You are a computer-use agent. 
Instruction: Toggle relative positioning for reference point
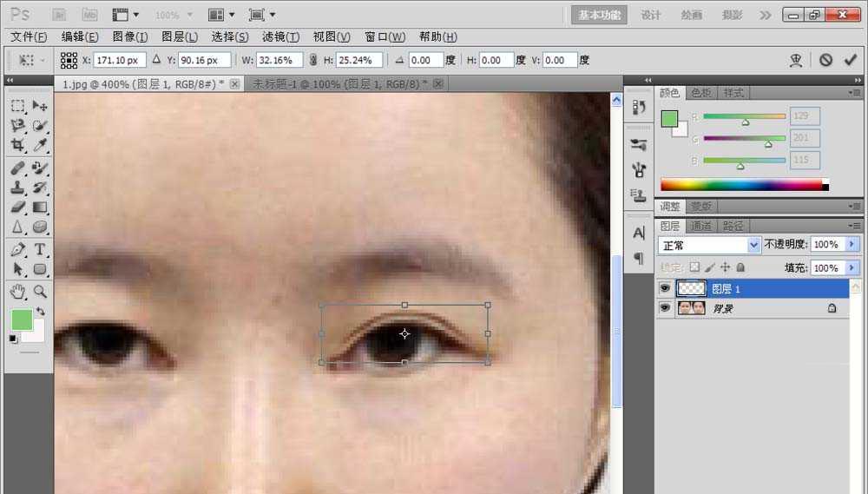pos(156,60)
